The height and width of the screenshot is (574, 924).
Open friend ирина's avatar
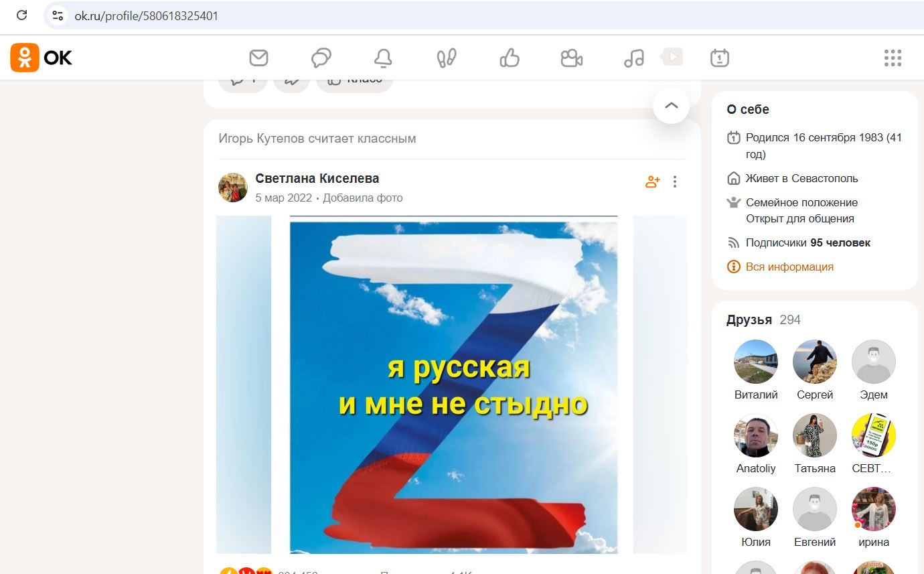[874, 509]
